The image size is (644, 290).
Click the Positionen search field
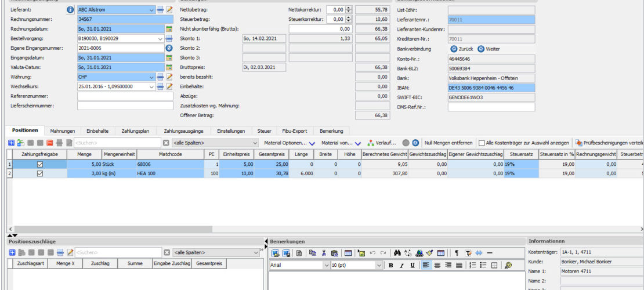coord(117,143)
